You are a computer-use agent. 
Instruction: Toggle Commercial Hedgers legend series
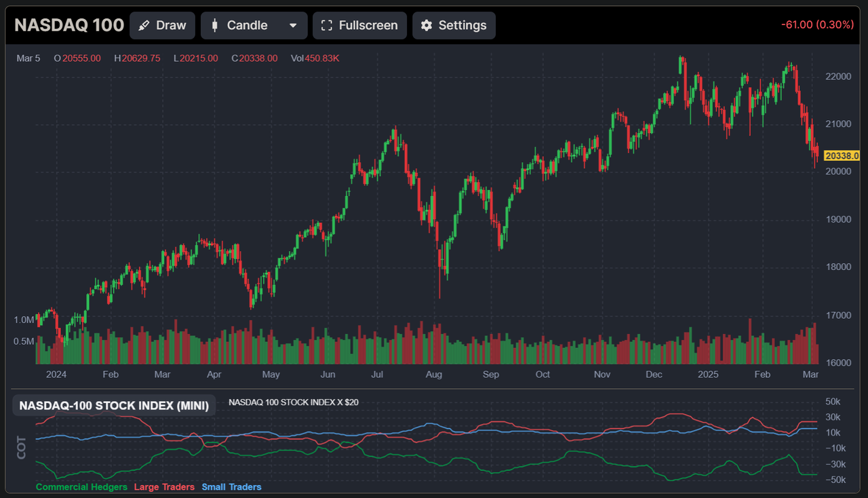[x=81, y=486]
